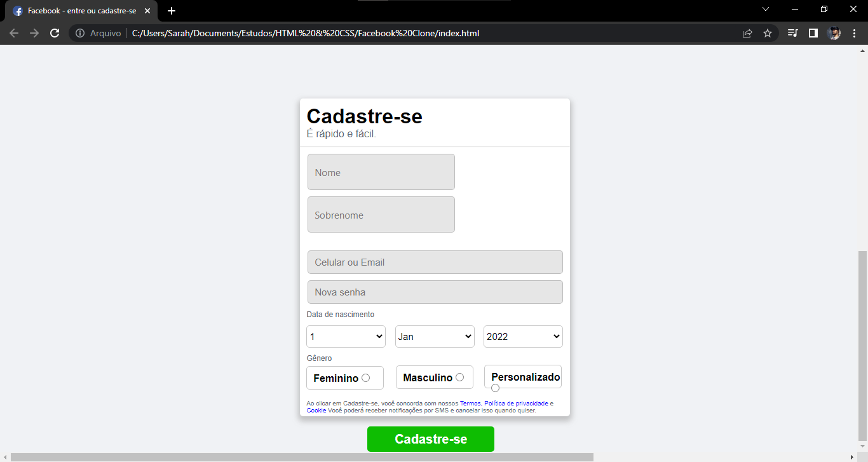This screenshot has width=868, height=462.
Task: Click the forward navigation arrow
Action: 34,33
